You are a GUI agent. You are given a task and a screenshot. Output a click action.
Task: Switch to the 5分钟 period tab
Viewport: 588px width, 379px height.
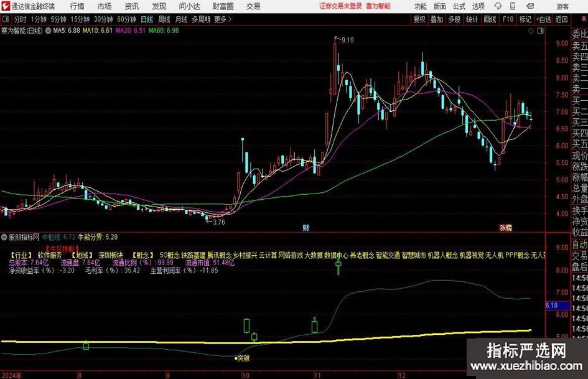pyautogui.click(x=58, y=19)
